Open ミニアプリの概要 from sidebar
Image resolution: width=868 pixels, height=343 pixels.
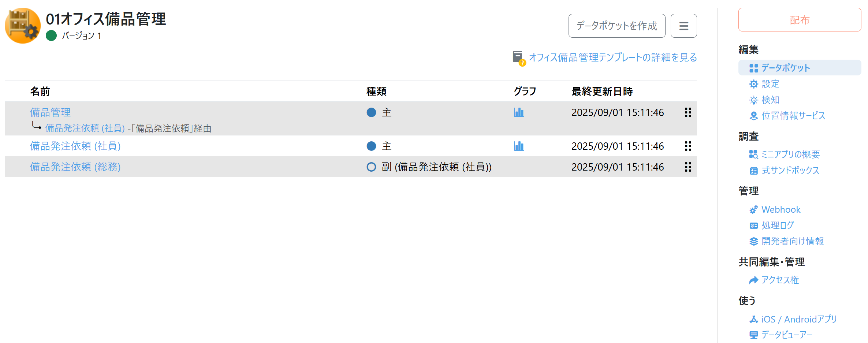[x=790, y=154]
